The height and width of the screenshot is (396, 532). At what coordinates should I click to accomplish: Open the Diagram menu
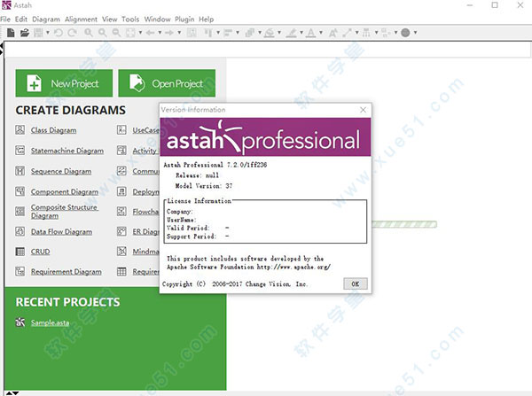pos(47,19)
